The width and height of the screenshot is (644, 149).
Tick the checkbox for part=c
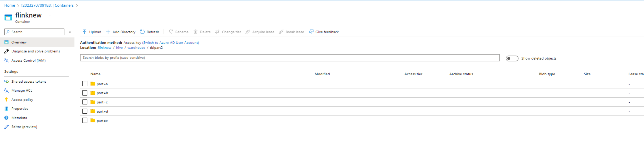click(x=85, y=102)
